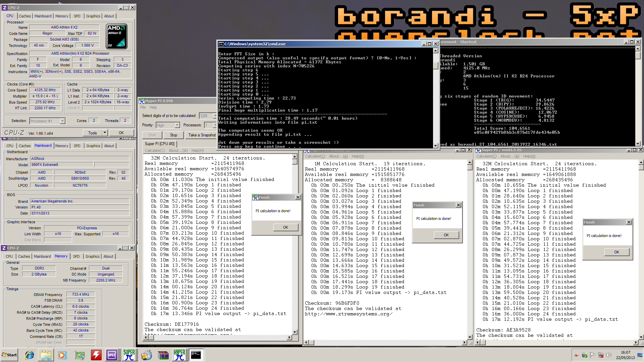Switch to Hyper PI taskbar icon
Viewport: 644px width, 362px height.
coord(179,355)
